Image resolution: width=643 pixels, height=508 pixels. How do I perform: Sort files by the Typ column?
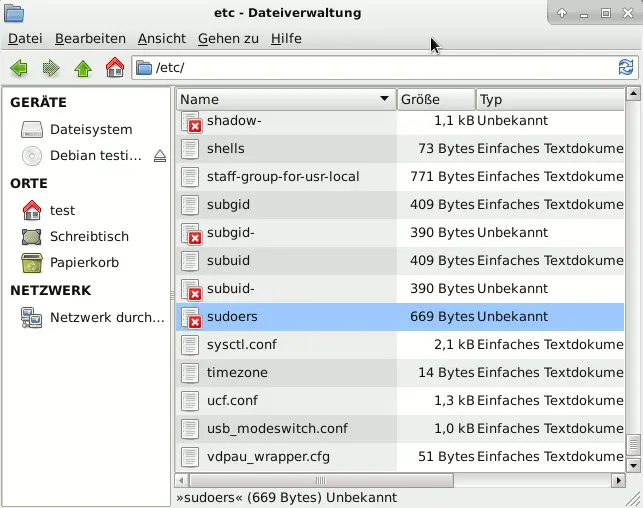[x=547, y=99]
